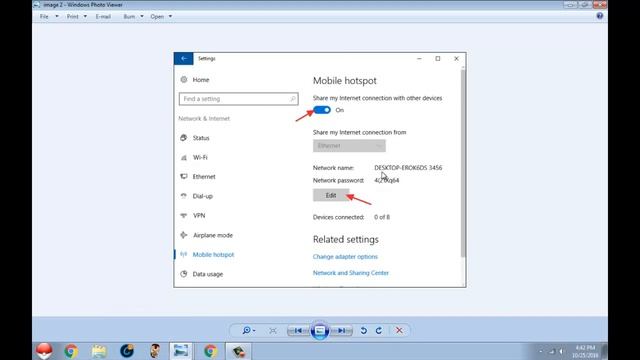Rotate the image clockwise
The height and width of the screenshot is (360, 640).
pos(379,331)
